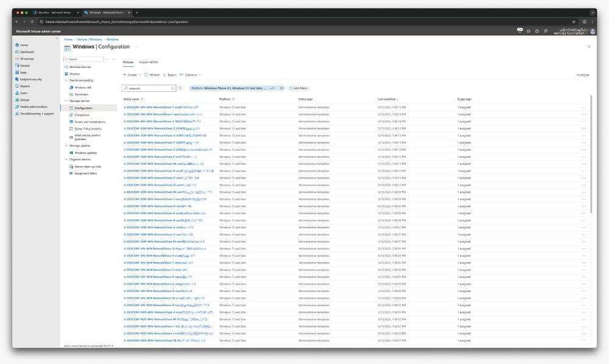Viewport: 609px width, 364px height.
Task: Open All services in the left navigation
Action: (24, 59)
